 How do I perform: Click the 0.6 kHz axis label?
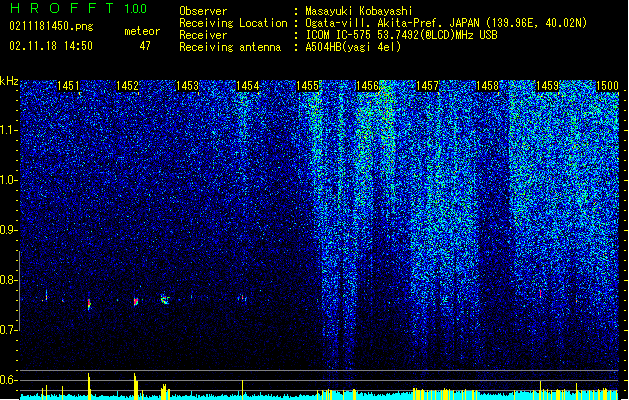[9, 380]
